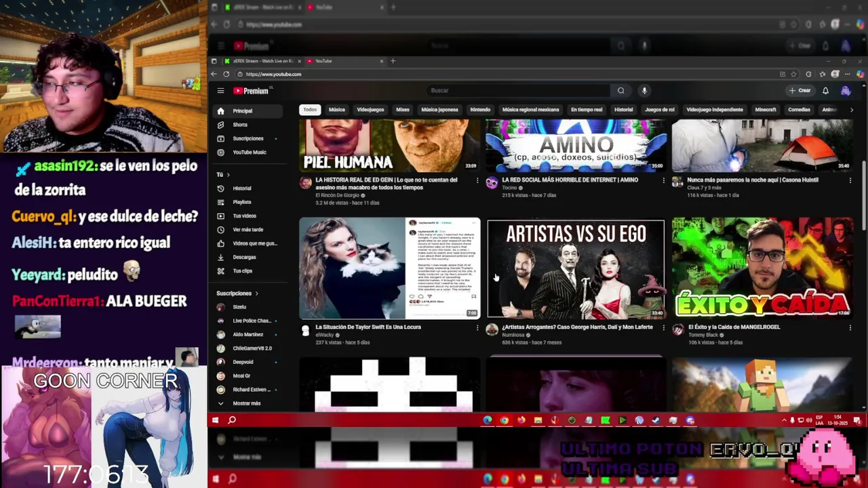The width and height of the screenshot is (868, 488).
Task: Open the Windows Start button on taskbar
Action: pos(216,420)
